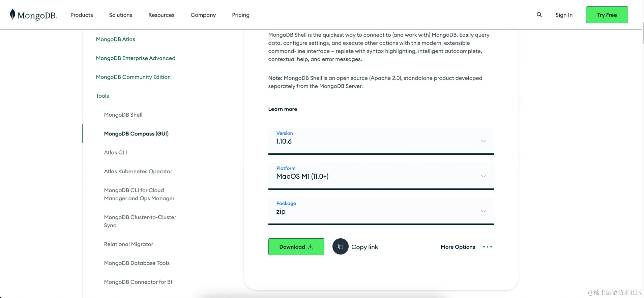Viewport: 644px width, 298px height.
Task: Click the Platform dropdown chevron
Action: pyautogui.click(x=484, y=176)
